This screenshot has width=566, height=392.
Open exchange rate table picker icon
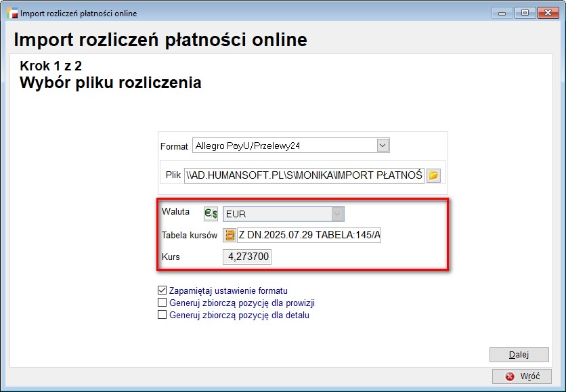click(230, 236)
